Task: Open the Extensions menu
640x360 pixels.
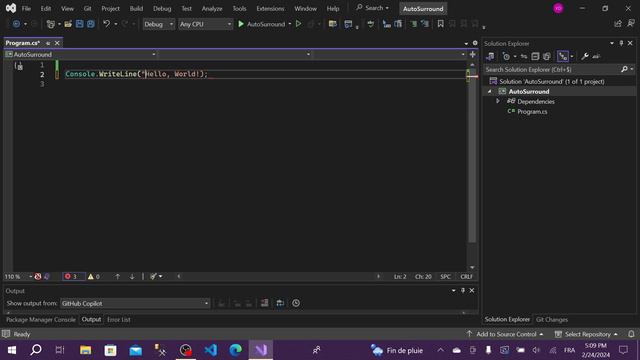Action: [x=270, y=8]
